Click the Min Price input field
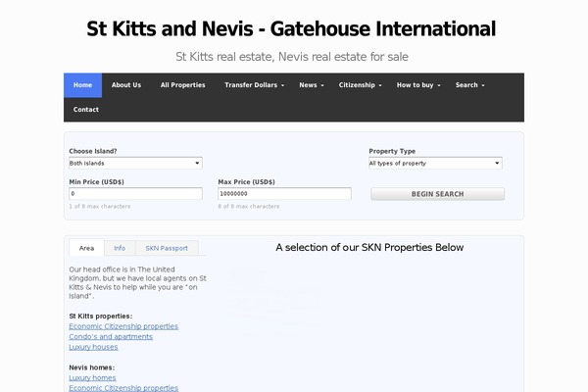588x392 pixels. coord(136,194)
